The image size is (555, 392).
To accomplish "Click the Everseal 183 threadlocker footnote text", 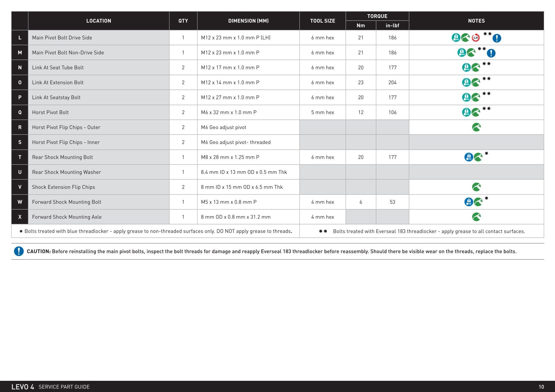I will (429, 231).
